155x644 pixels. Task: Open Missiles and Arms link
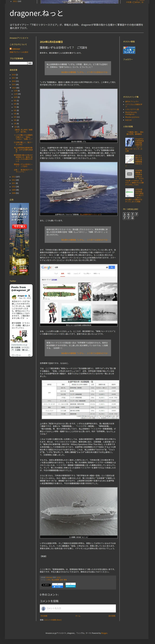(x=132, y=117)
